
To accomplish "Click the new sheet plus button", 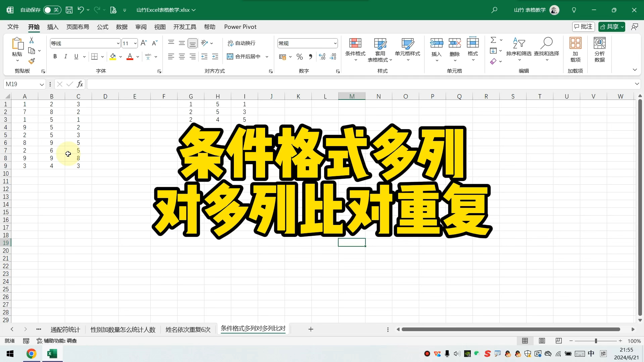I will click(311, 329).
